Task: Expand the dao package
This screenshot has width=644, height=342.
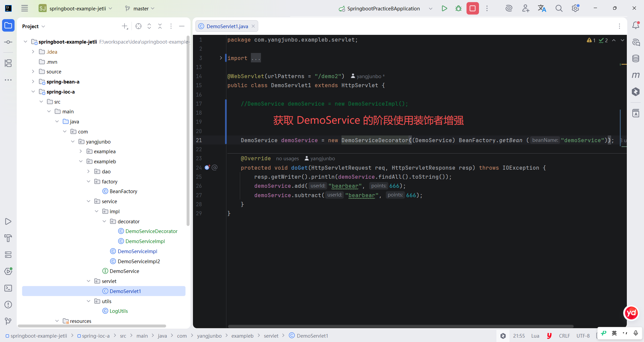Action: [x=89, y=171]
